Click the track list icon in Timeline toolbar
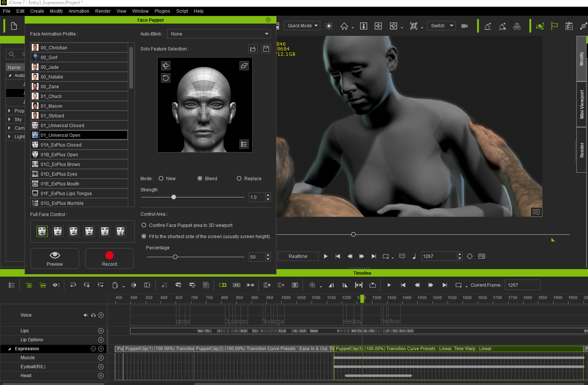 coord(12,285)
